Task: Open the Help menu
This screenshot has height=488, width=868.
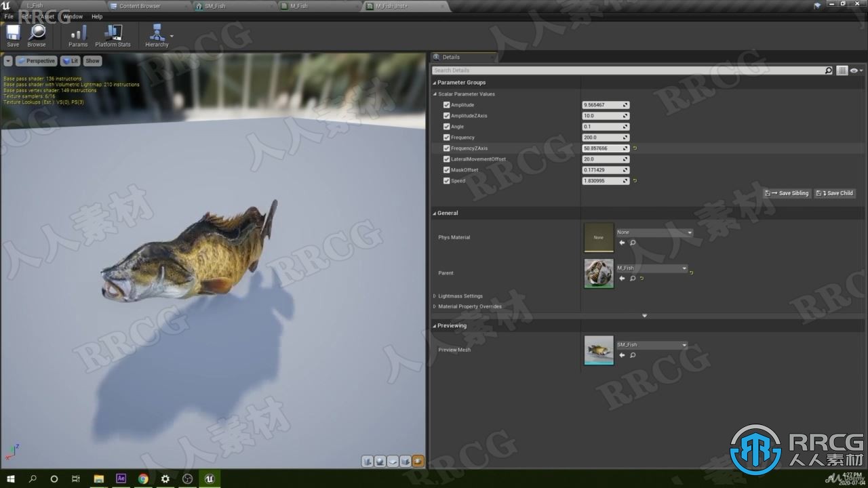Action: click(x=97, y=16)
